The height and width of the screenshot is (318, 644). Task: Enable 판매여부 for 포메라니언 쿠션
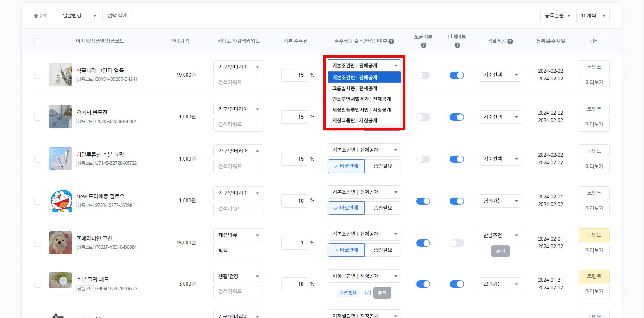457,243
